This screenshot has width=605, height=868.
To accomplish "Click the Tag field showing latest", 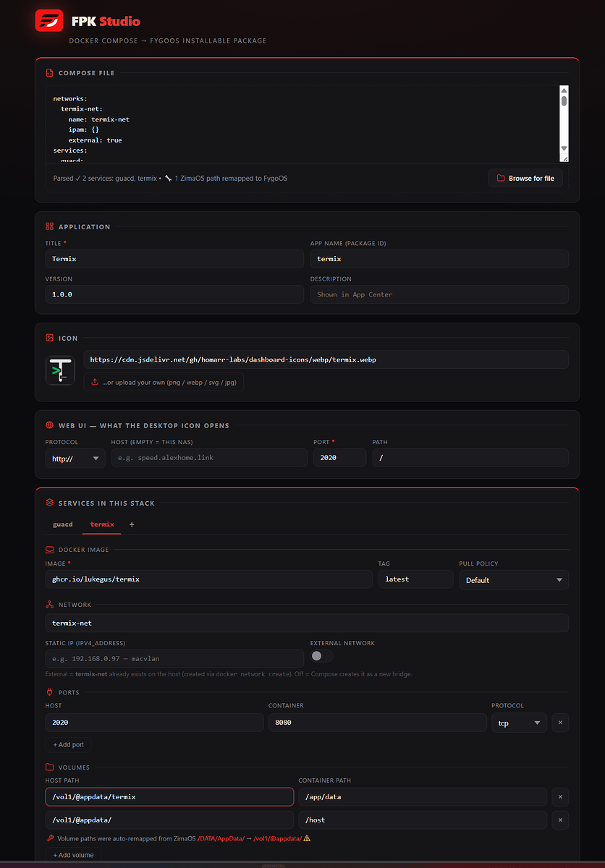I will 415,579.
